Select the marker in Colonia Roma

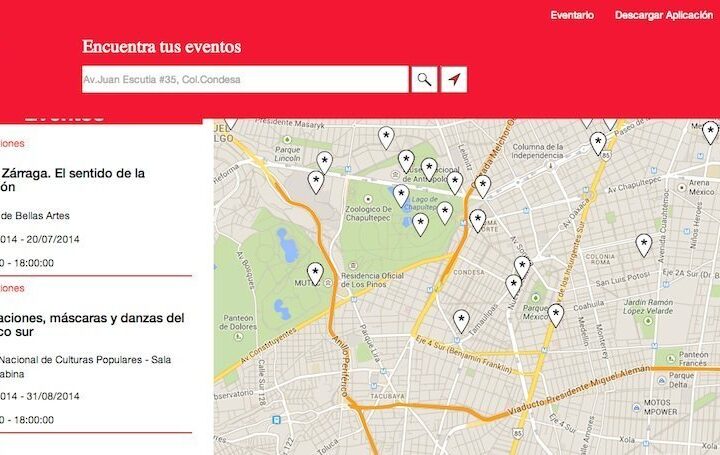click(x=644, y=245)
